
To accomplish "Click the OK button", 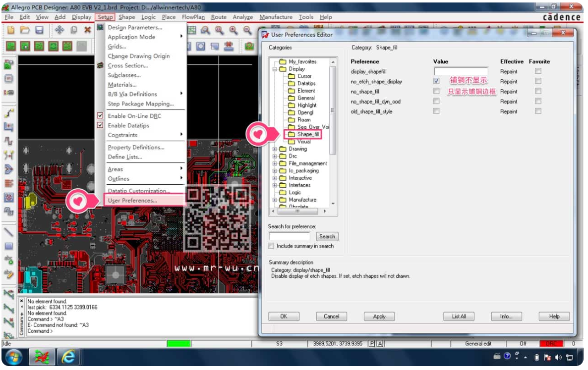I will [x=284, y=317].
